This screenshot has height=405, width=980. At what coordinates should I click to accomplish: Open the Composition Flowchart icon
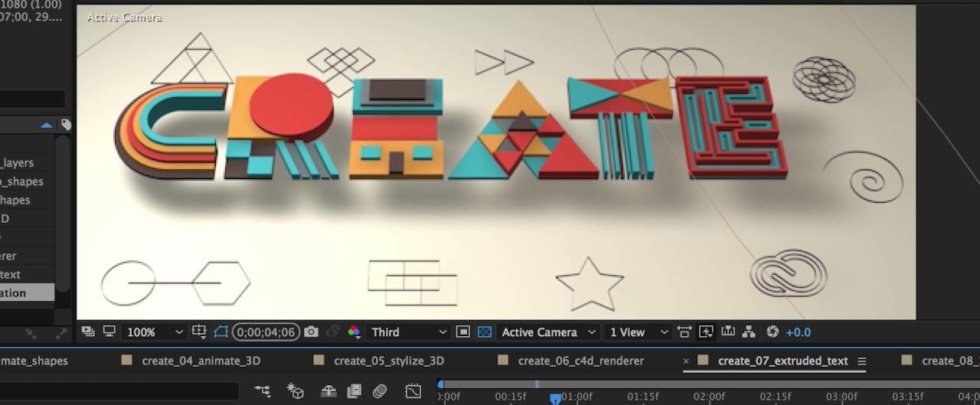tap(749, 332)
